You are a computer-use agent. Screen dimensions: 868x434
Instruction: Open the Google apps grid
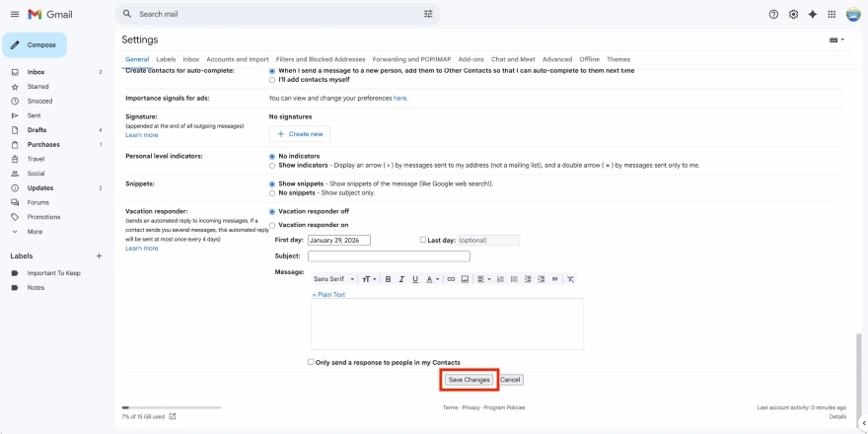[x=832, y=15]
